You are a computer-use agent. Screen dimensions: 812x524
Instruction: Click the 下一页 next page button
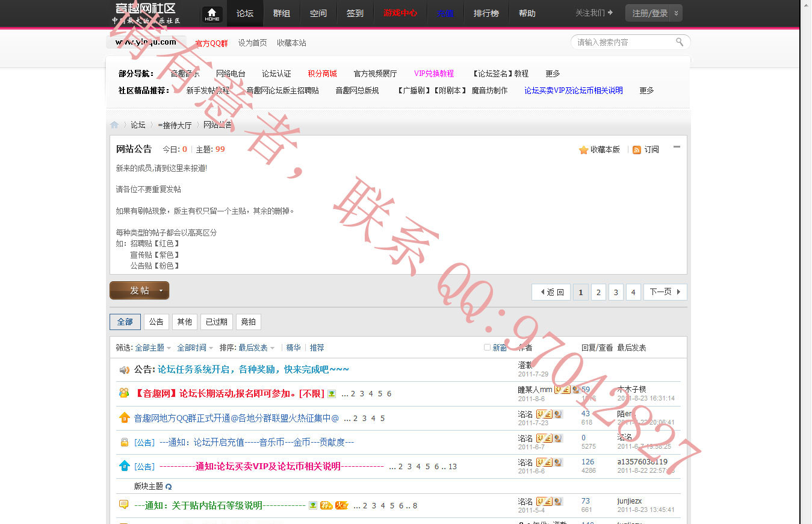pyautogui.click(x=665, y=292)
